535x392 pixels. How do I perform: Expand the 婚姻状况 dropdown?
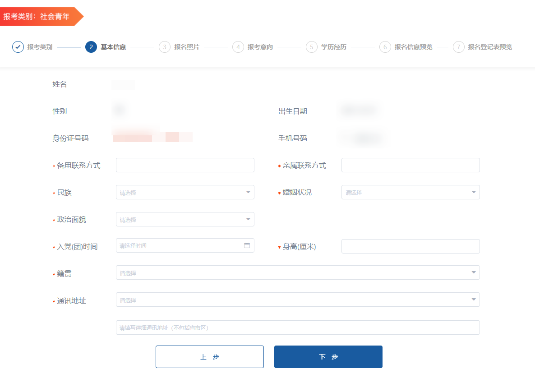point(410,192)
